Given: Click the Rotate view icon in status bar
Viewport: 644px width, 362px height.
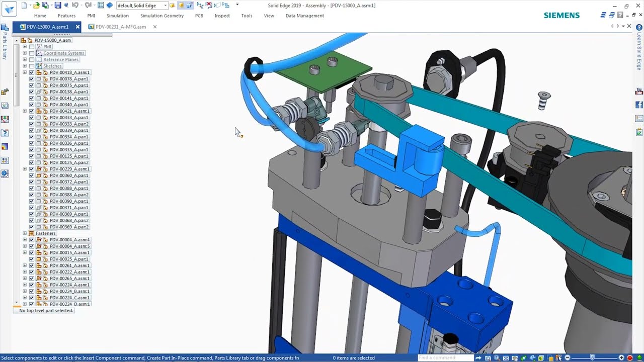Looking at the screenshot, I should (x=523, y=358).
